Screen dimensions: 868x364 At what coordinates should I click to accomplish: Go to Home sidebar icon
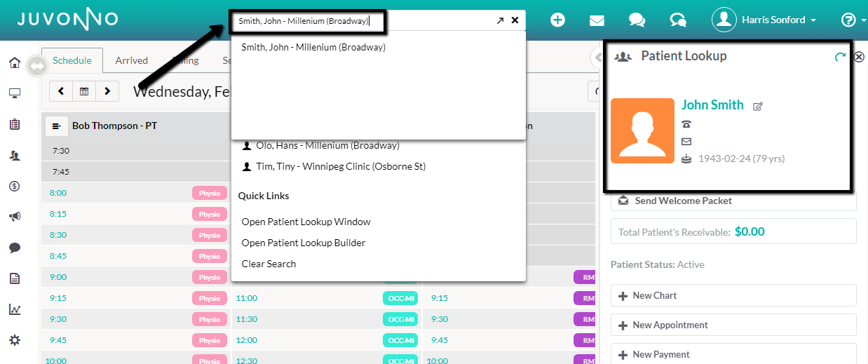(x=14, y=62)
